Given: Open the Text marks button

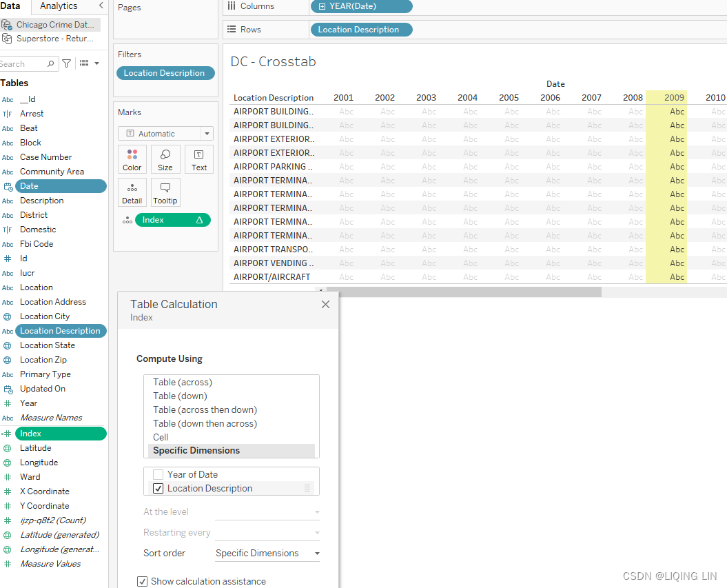Looking at the screenshot, I should pyautogui.click(x=198, y=159).
